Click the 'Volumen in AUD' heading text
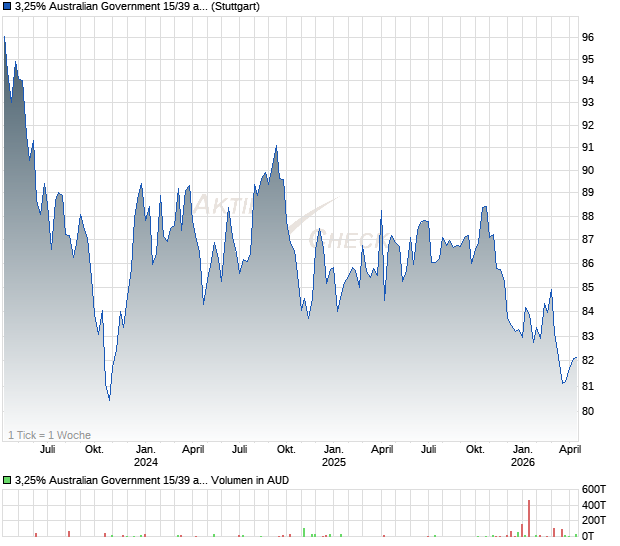This screenshot has height=546, width=620. point(250,480)
